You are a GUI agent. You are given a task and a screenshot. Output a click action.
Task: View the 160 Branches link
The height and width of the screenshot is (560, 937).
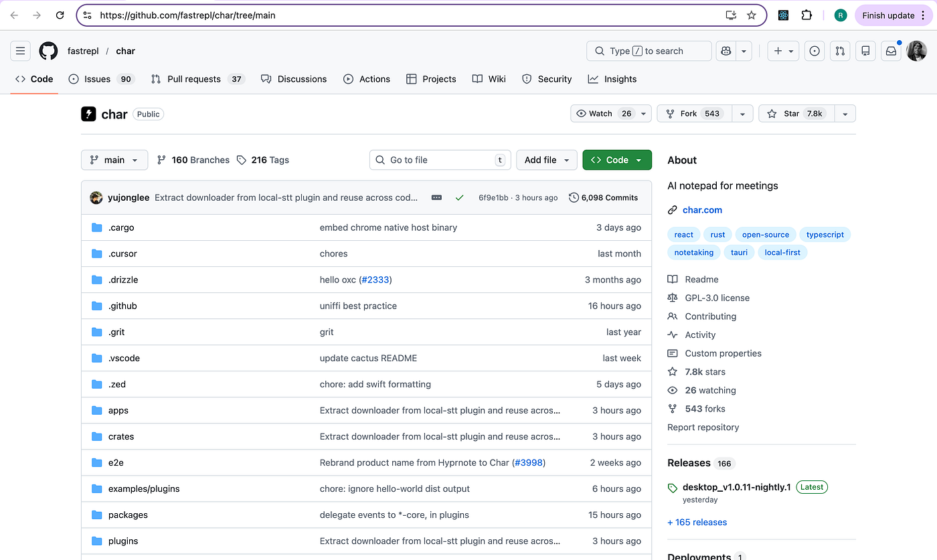tap(193, 160)
